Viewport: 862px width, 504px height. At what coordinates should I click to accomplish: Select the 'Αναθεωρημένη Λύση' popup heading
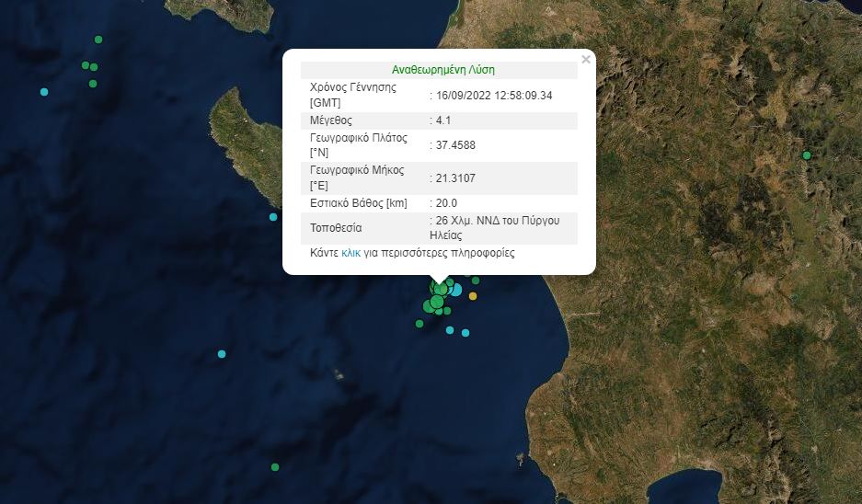tap(443, 70)
